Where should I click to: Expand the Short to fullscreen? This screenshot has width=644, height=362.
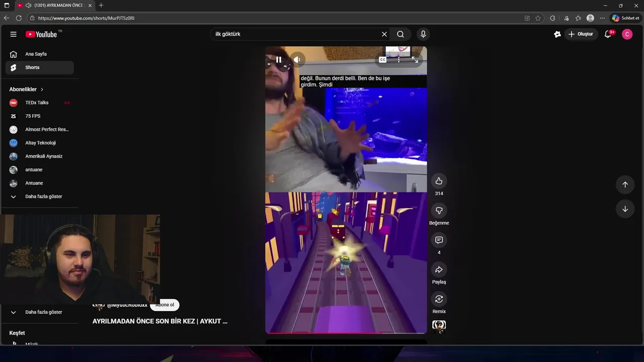click(415, 60)
